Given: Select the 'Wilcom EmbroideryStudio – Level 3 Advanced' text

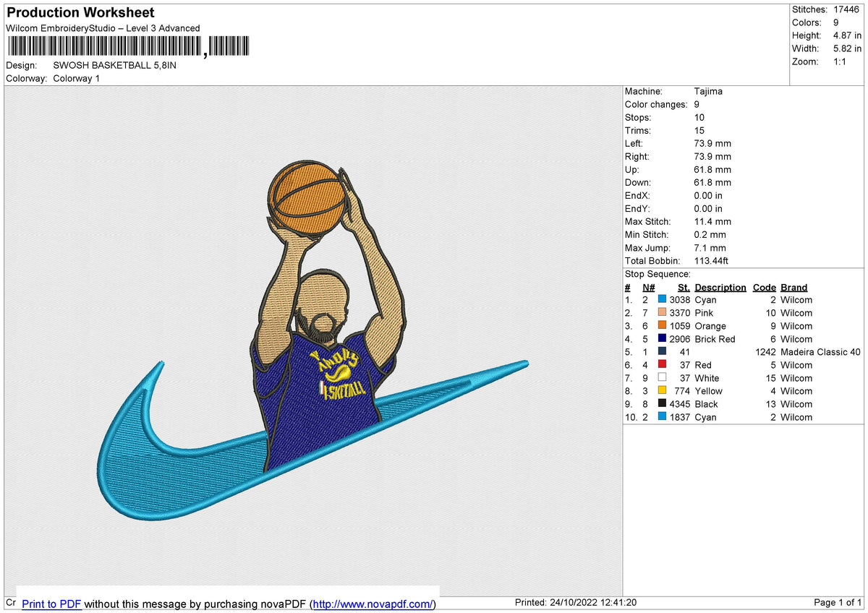Looking at the screenshot, I should pyautogui.click(x=103, y=28).
